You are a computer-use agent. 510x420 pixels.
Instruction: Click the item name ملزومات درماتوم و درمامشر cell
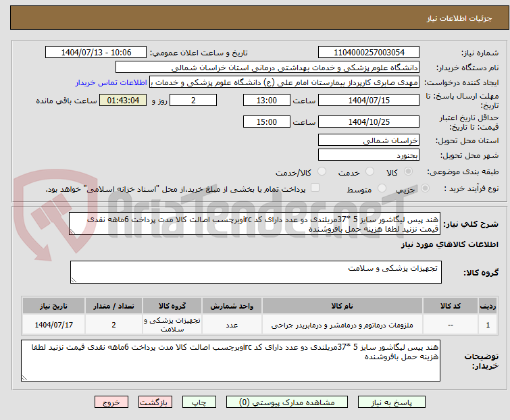point(342,325)
